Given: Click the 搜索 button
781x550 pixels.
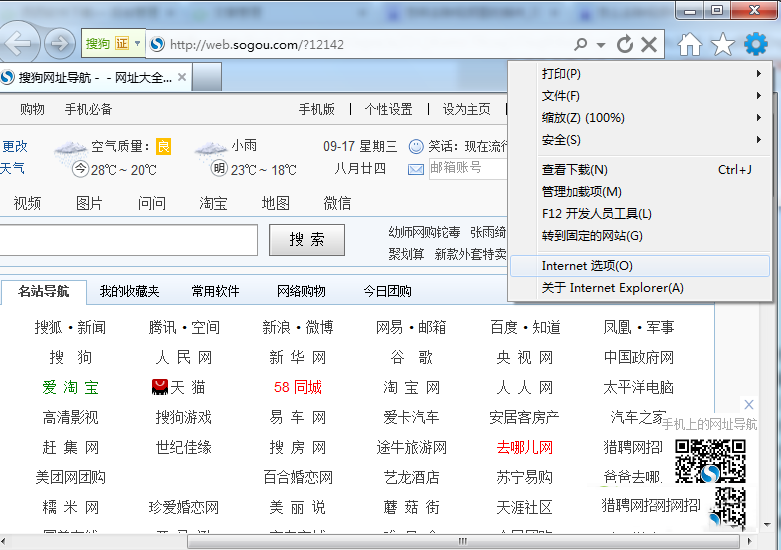Looking at the screenshot, I should 307,240.
